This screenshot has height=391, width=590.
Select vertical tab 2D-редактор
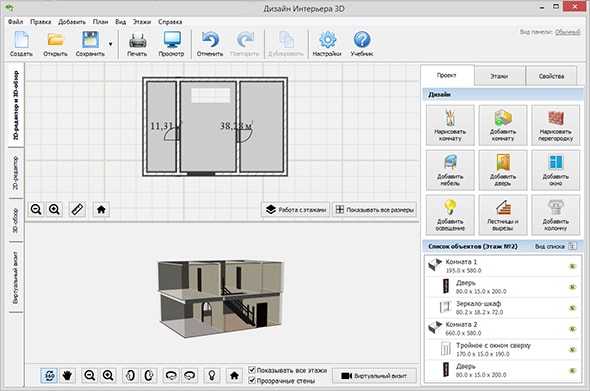coord(16,173)
